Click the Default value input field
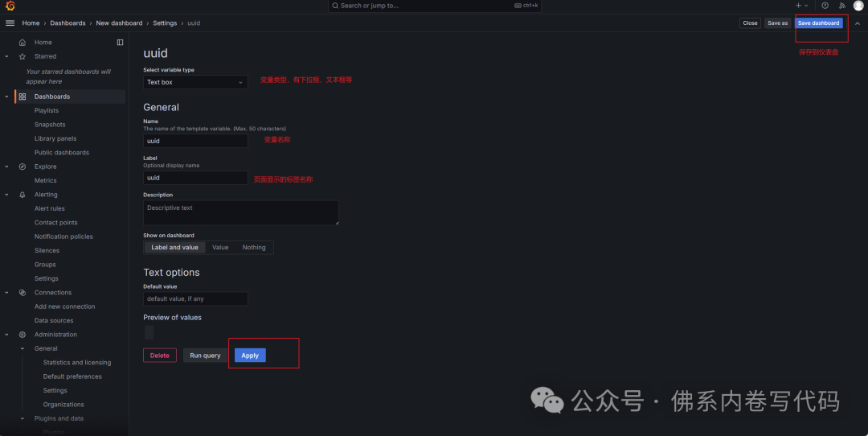Viewport: 868px width, 436px height. click(195, 298)
